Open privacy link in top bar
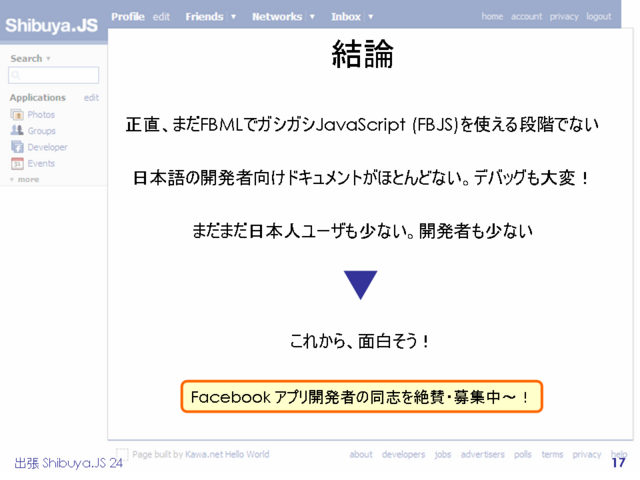Image resolution: width=640 pixels, height=480 pixels. coord(564,16)
